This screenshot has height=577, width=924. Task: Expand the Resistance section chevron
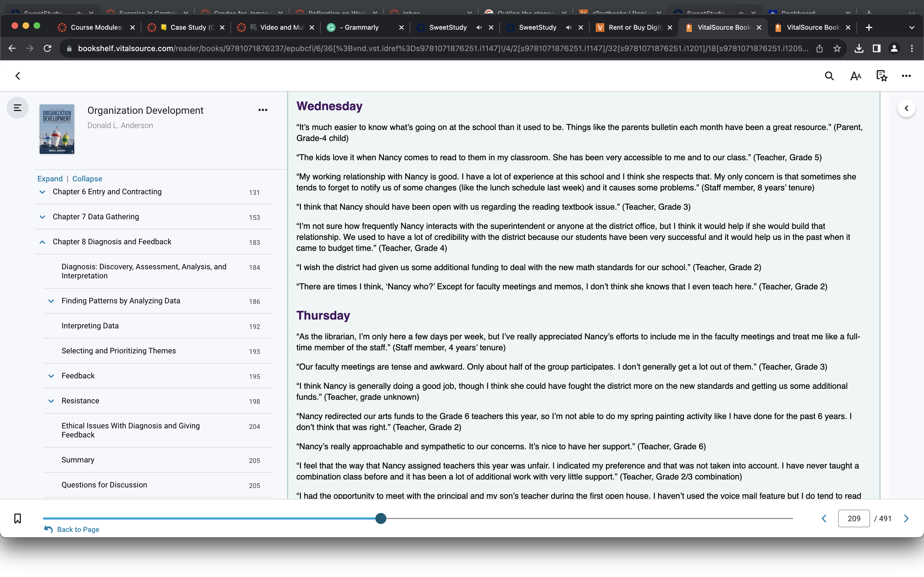pos(51,401)
